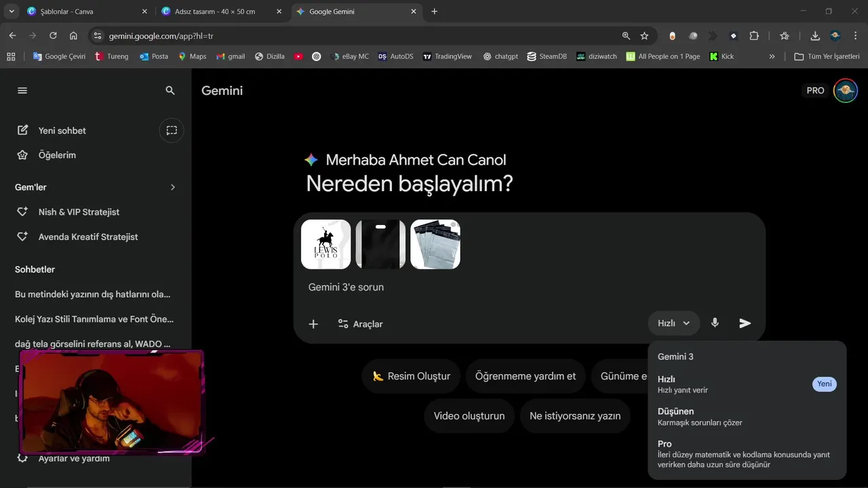Click the microphone voice input icon

point(715,323)
